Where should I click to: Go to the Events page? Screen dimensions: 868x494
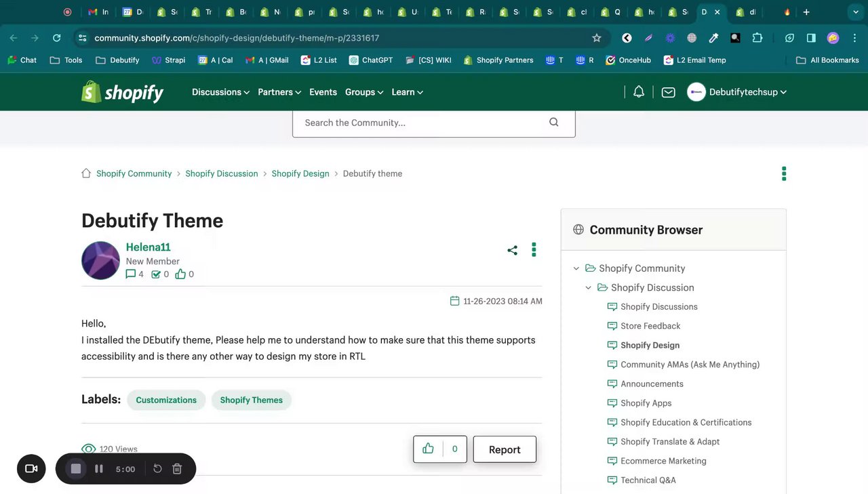(x=323, y=92)
